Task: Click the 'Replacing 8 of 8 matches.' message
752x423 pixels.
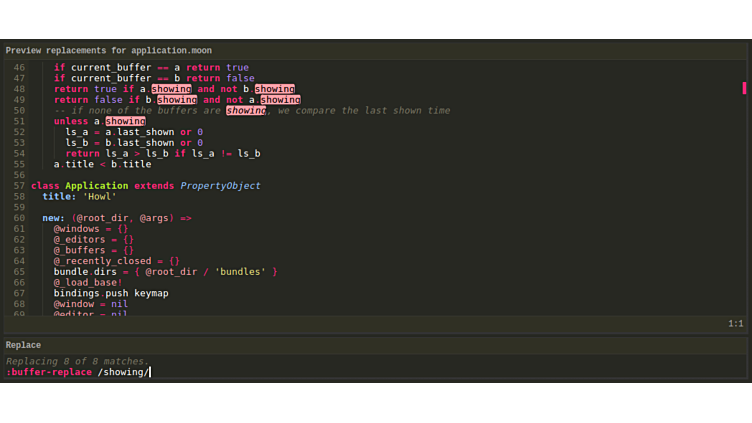Action: click(77, 361)
